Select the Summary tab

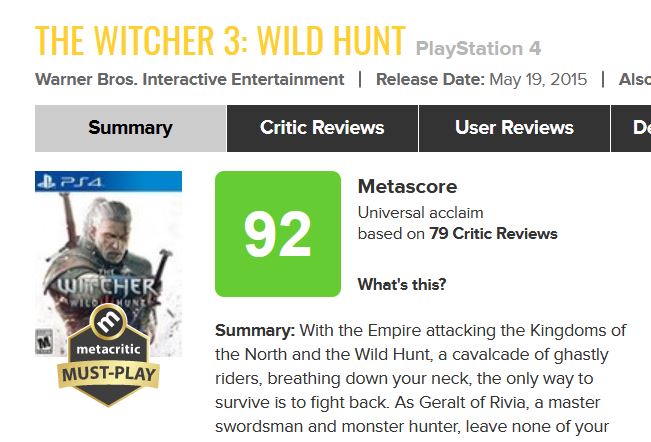tap(130, 128)
